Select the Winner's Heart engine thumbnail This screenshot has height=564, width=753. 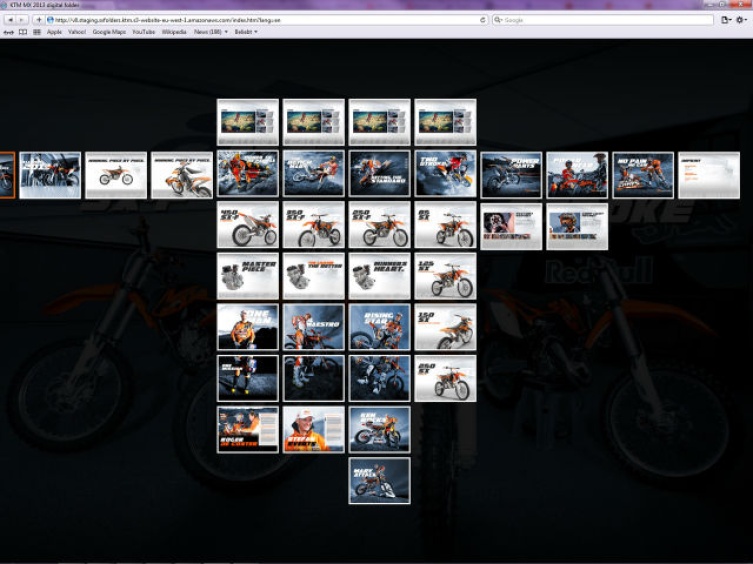click(379, 276)
